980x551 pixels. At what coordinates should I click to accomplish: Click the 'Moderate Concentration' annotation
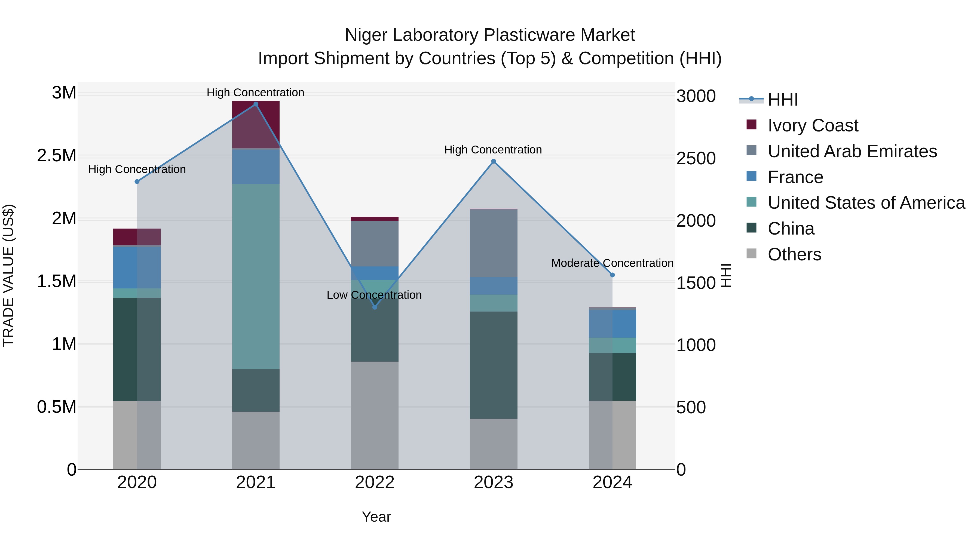(612, 263)
